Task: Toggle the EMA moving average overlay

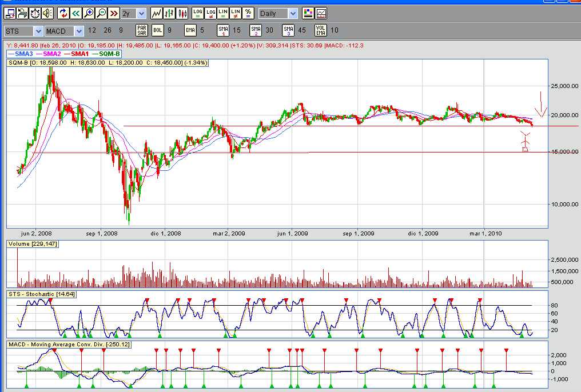Action: pos(190,30)
